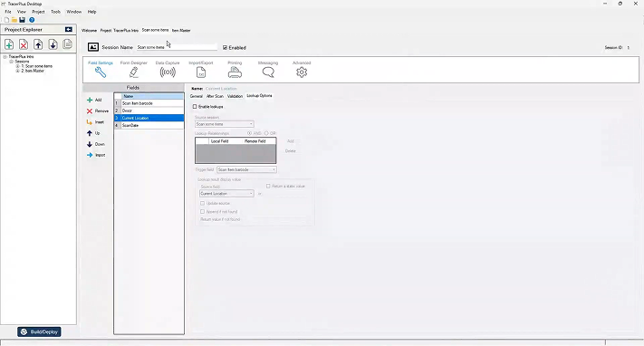The image size is (644, 346).
Task: Click Add beside lookup relationships grid
Action: tap(291, 141)
